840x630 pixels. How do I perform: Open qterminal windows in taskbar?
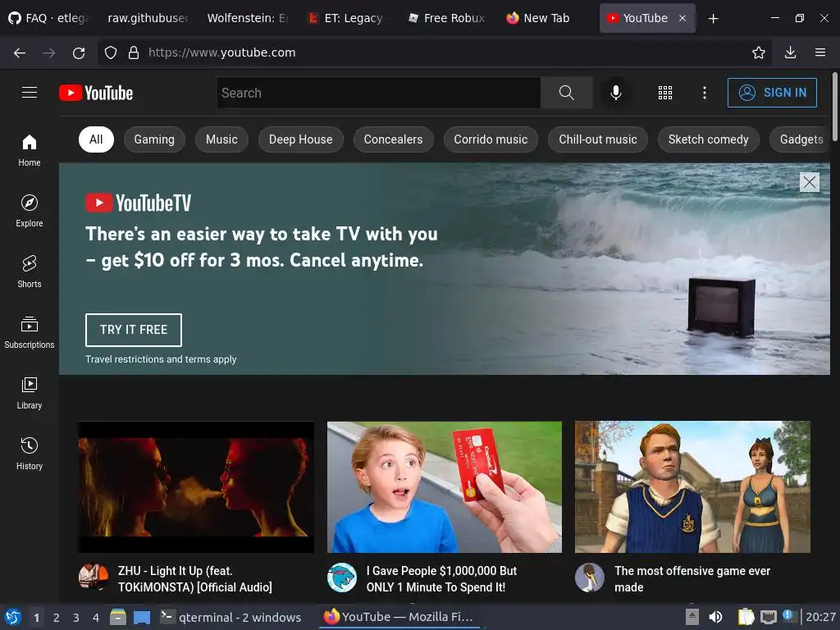[231, 618]
